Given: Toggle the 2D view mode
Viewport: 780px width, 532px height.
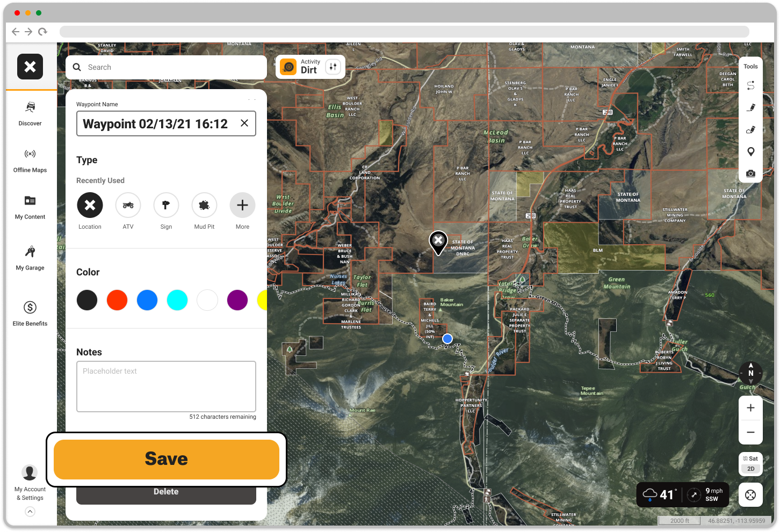Looking at the screenshot, I should coord(750,469).
